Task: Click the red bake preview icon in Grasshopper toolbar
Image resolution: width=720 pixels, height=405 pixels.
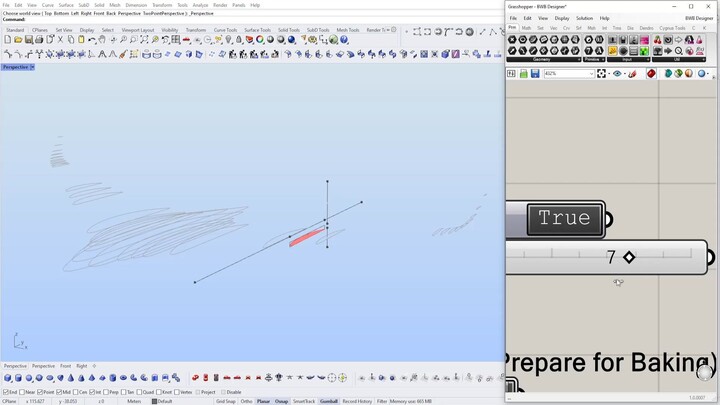Action: tap(651, 74)
